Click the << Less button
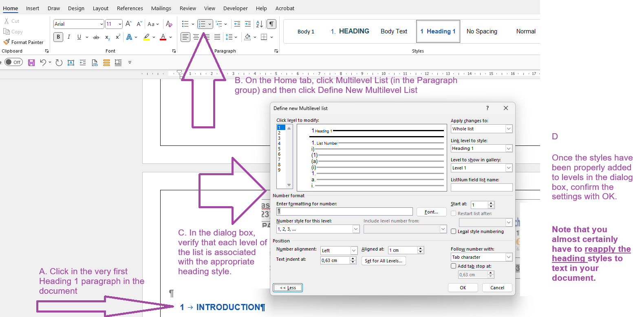The image size is (644, 317). point(288,288)
